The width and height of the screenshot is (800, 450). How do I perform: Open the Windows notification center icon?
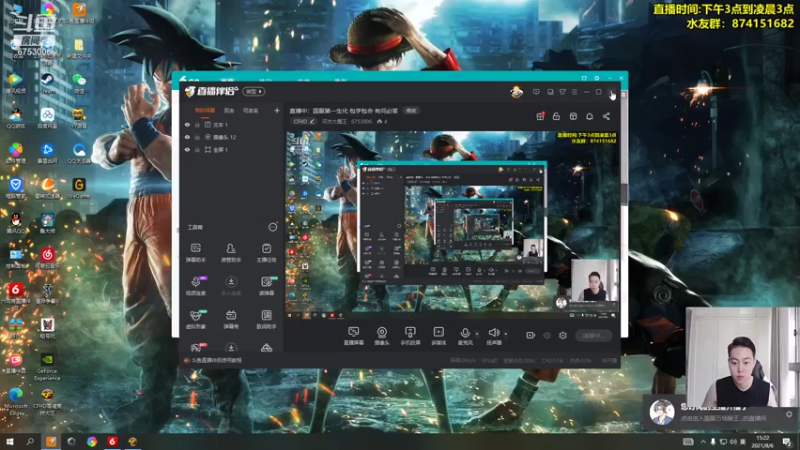tap(787, 441)
